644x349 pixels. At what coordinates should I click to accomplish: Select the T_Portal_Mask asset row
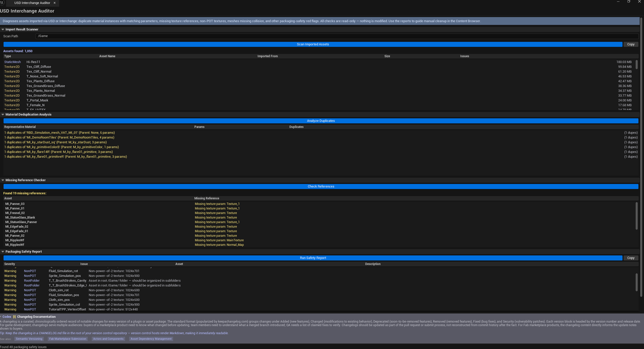pos(318,101)
